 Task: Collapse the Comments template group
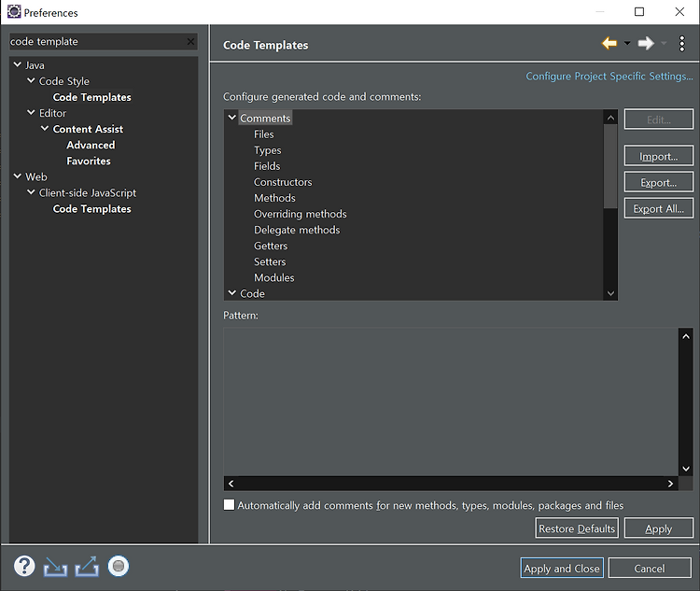coord(232,118)
